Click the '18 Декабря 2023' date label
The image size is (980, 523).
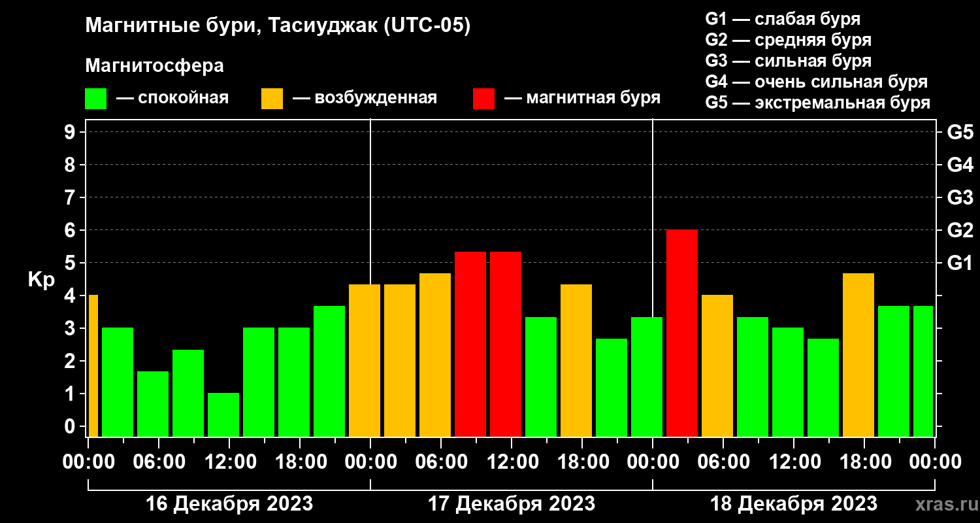click(x=794, y=504)
